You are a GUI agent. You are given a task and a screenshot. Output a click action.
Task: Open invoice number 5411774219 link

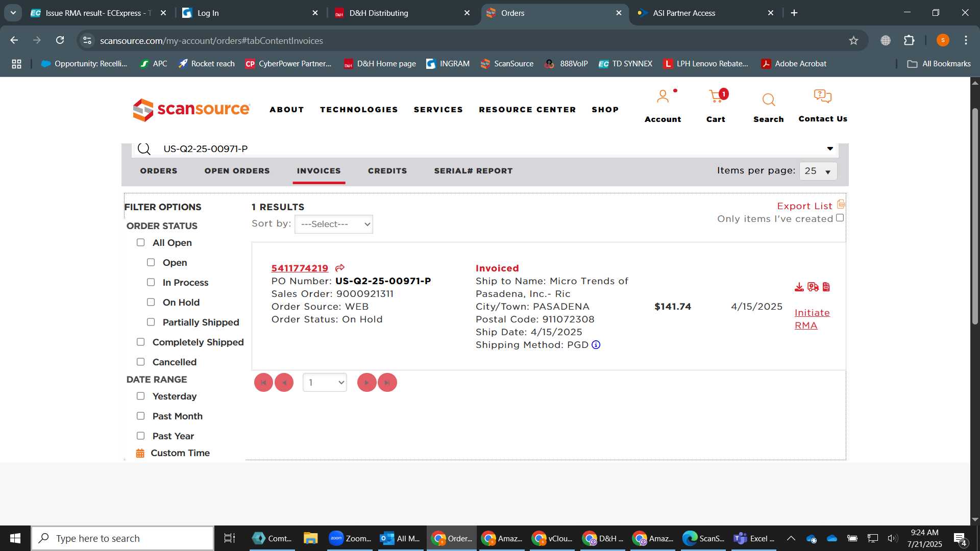pos(300,268)
